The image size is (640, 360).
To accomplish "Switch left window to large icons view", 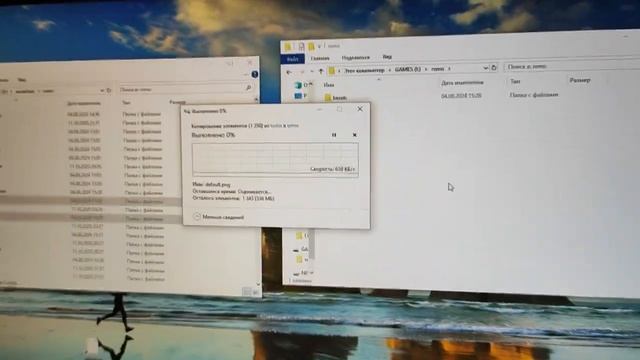I will [255, 292].
